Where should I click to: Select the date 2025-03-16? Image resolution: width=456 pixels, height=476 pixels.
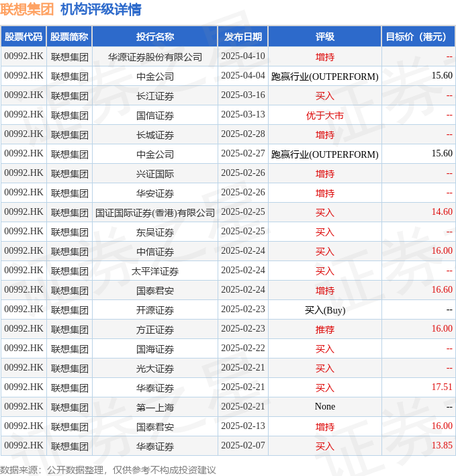(243, 95)
